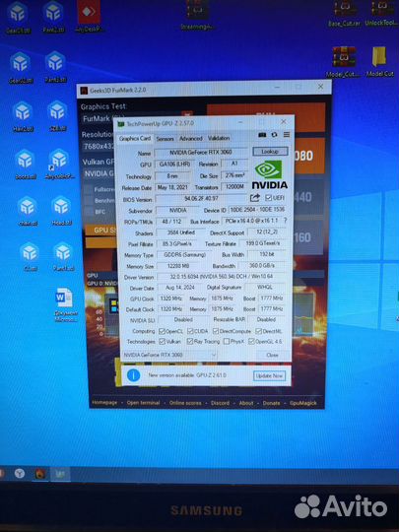Select the Head.stl desktop file
The image size is (399, 532).
61,211
